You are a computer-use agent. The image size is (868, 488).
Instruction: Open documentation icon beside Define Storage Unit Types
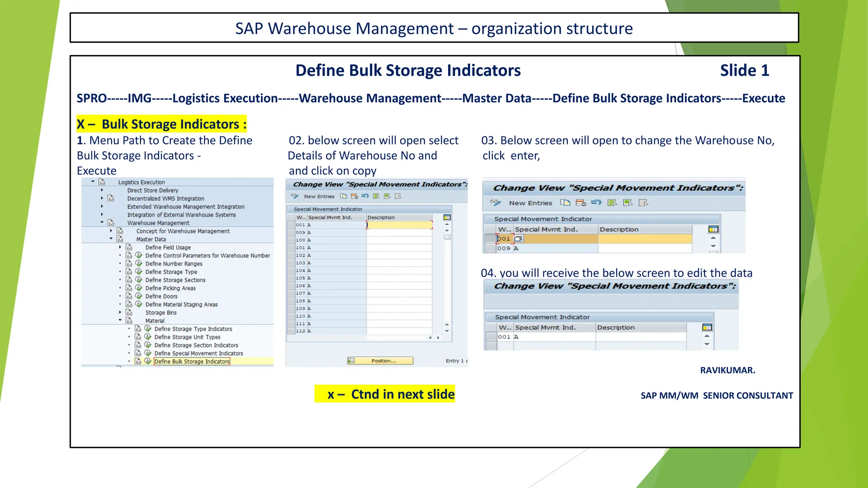[138, 337]
